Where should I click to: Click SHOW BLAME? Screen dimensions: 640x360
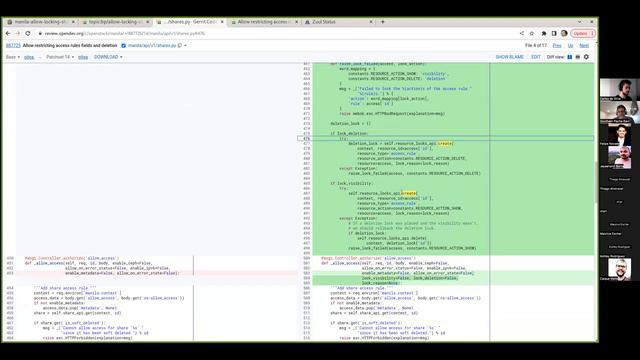(509, 57)
